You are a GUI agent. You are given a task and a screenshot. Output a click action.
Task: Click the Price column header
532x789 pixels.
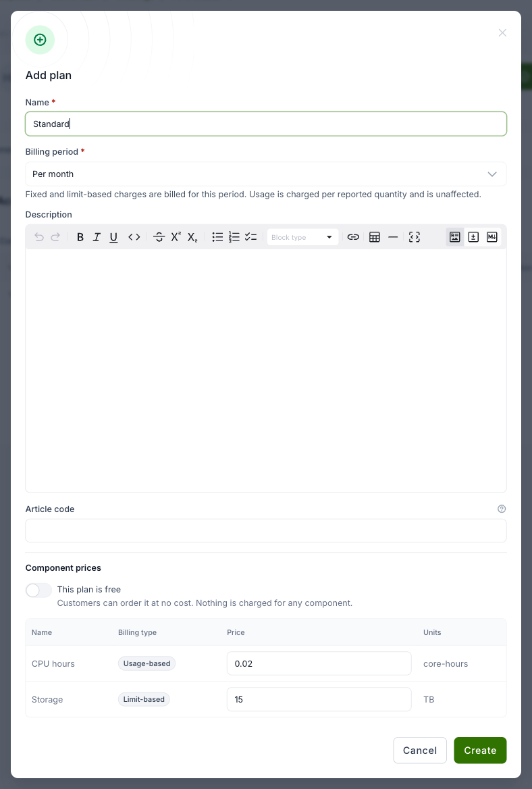click(x=236, y=632)
